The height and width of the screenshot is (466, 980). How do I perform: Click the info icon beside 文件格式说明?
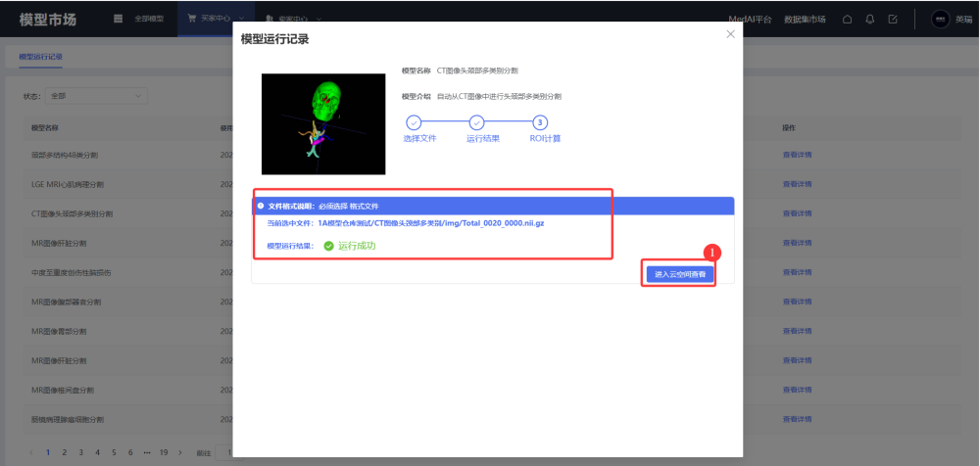click(x=261, y=206)
